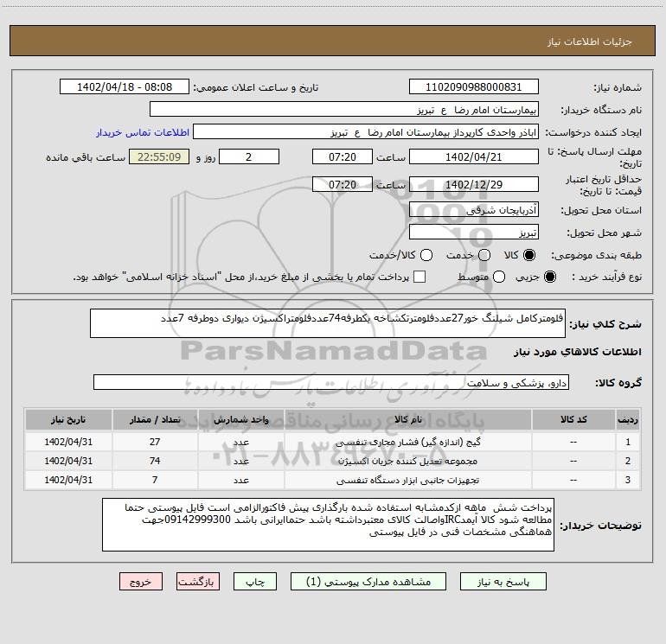Click the توضیحات خریدار notes box

(x=328, y=525)
